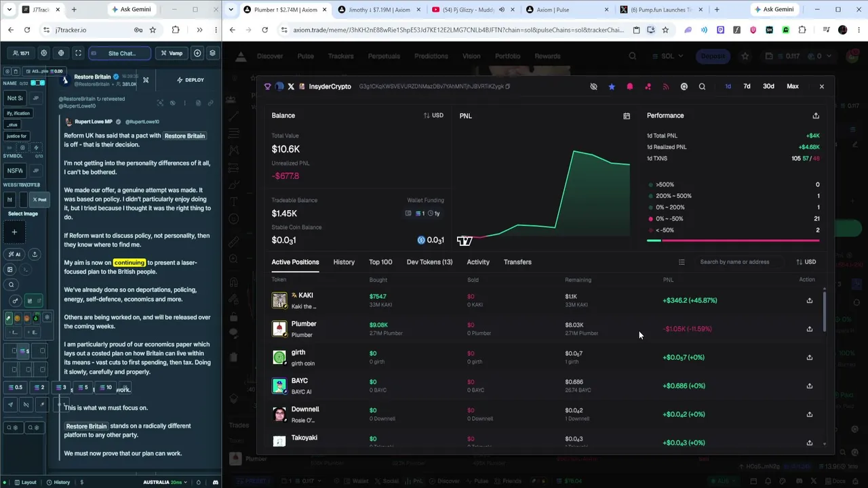
Task: Click the plus circle icon in J7Tracker toolbar
Action: point(197,53)
